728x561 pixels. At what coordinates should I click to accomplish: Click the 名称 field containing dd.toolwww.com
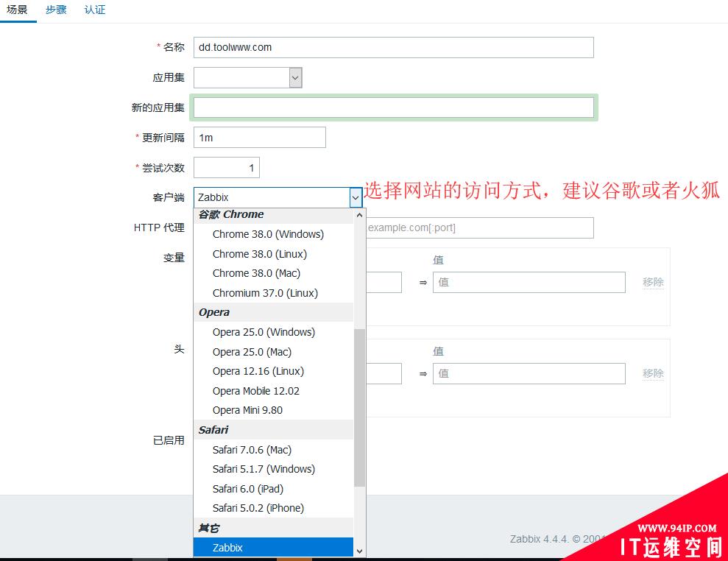pos(393,47)
